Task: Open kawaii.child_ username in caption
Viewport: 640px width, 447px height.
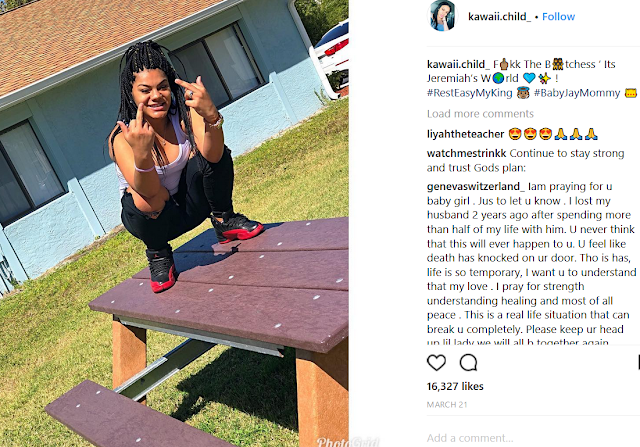Action: [x=458, y=64]
